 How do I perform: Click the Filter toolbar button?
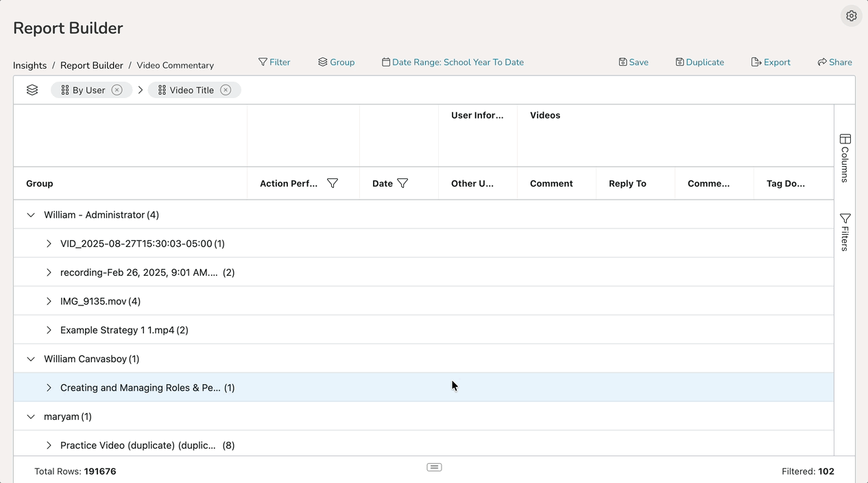[x=274, y=62]
